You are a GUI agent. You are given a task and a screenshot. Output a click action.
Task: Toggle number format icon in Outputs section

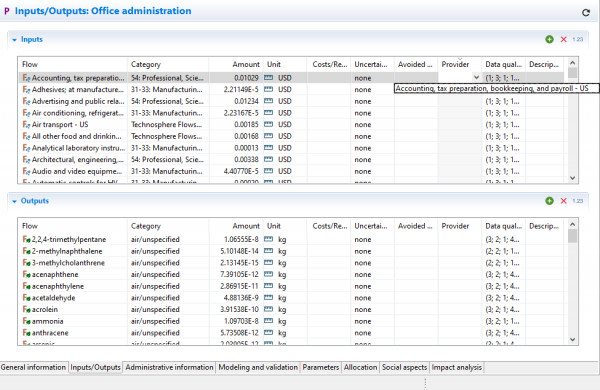click(577, 201)
